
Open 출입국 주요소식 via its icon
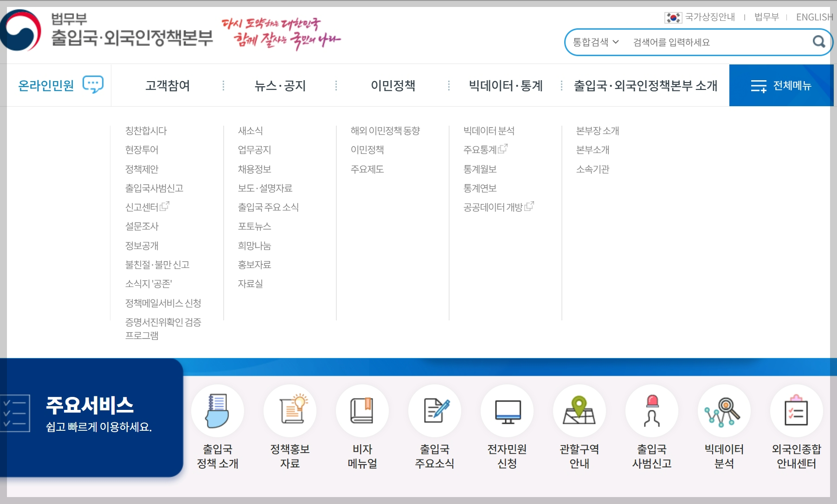click(435, 411)
